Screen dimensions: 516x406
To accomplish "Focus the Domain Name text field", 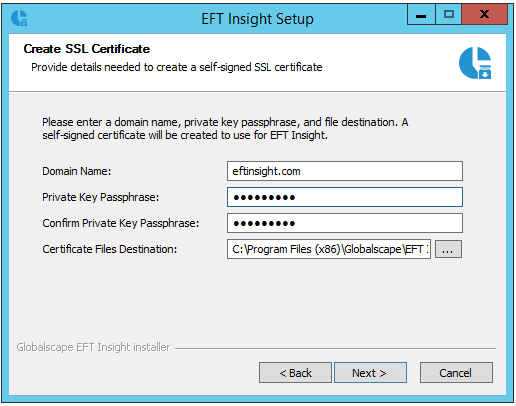I will pyautogui.click(x=345, y=171).
